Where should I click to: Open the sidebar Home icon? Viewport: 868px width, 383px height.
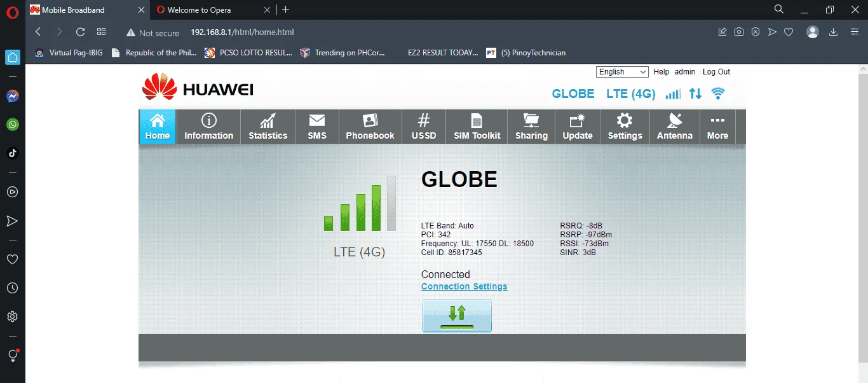pyautogui.click(x=13, y=57)
